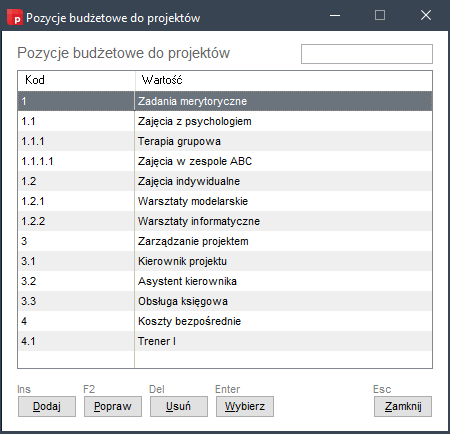Select the Warsztaty modelarskie row
This screenshot has height=434, width=450.
(225, 201)
